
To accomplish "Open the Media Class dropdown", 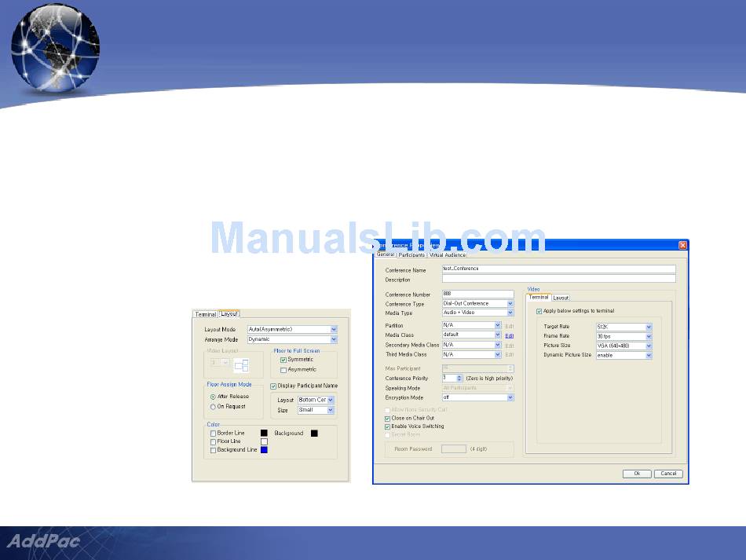I will coord(471,335).
